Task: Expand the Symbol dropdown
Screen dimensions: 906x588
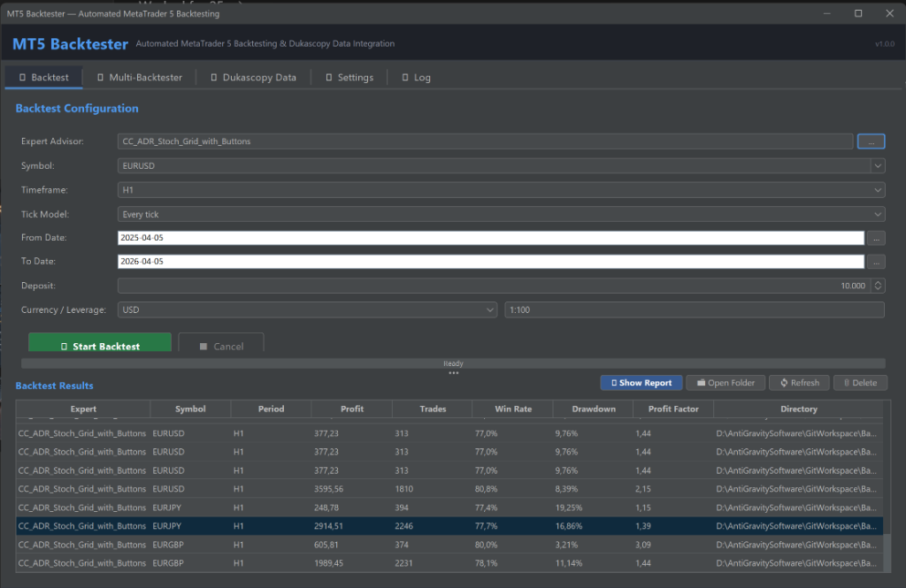Action: 877,165
